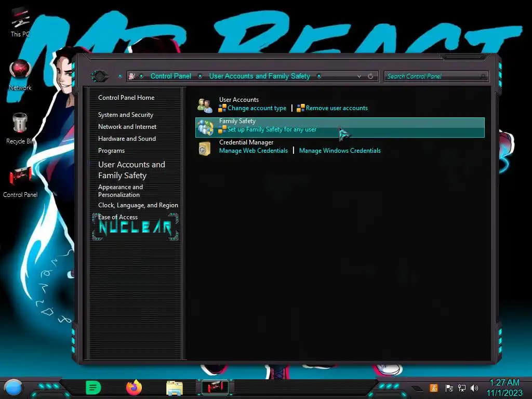The image size is (532, 399).
Task: Expand the dot after the User Accounts breadcrumb
Action: [319, 76]
